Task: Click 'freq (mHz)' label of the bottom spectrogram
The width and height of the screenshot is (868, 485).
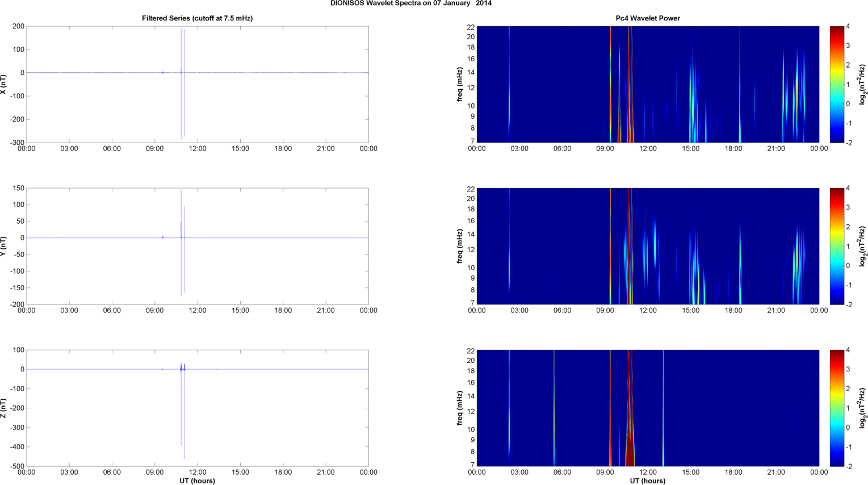Action: coord(460,408)
